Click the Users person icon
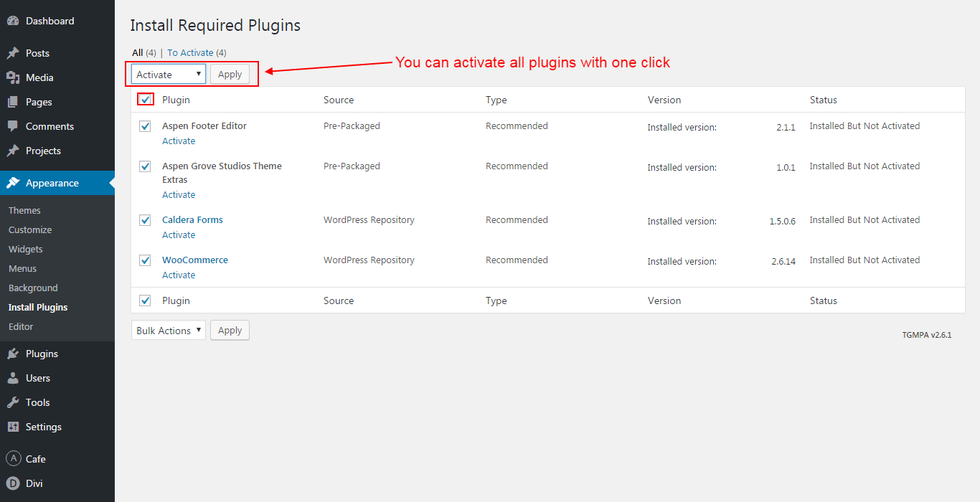The width and height of the screenshot is (980, 502). (x=13, y=378)
